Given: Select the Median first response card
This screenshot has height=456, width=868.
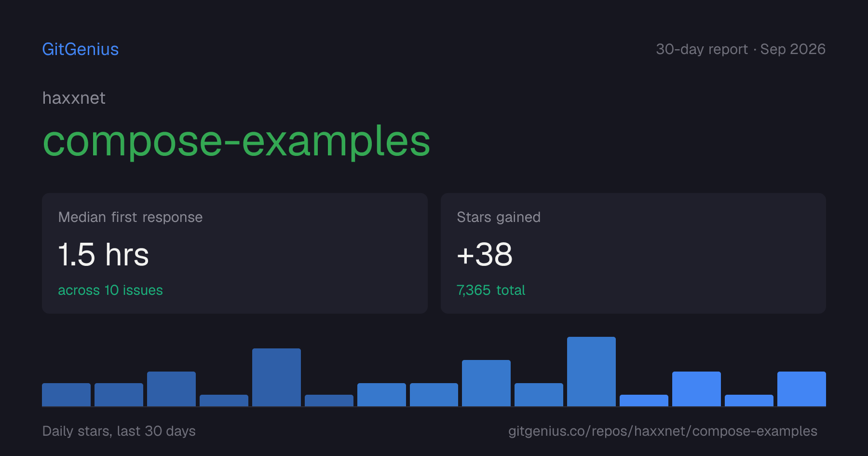Looking at the screenshot, I should (235, 253).
